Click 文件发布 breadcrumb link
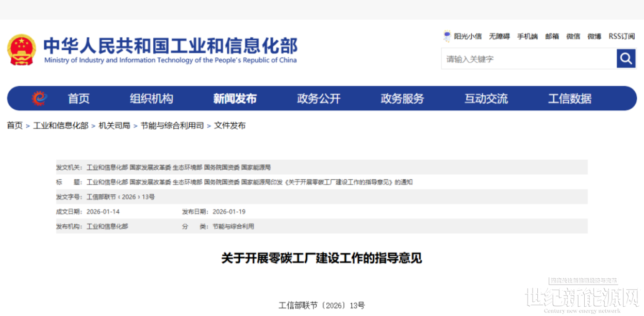Image resolution: width=644 pixels, height=316 pixels. (230, 125)
